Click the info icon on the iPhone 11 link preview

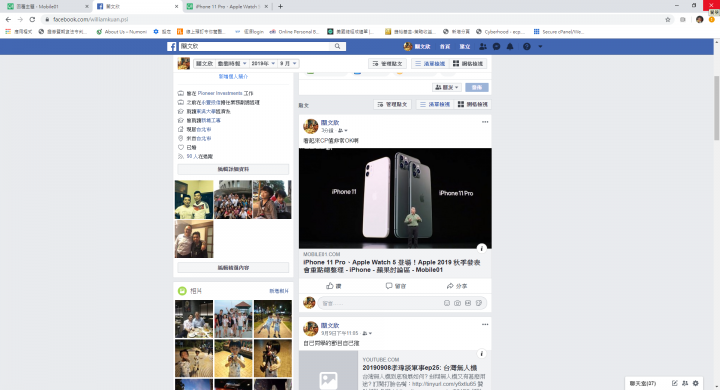point(481,249)
